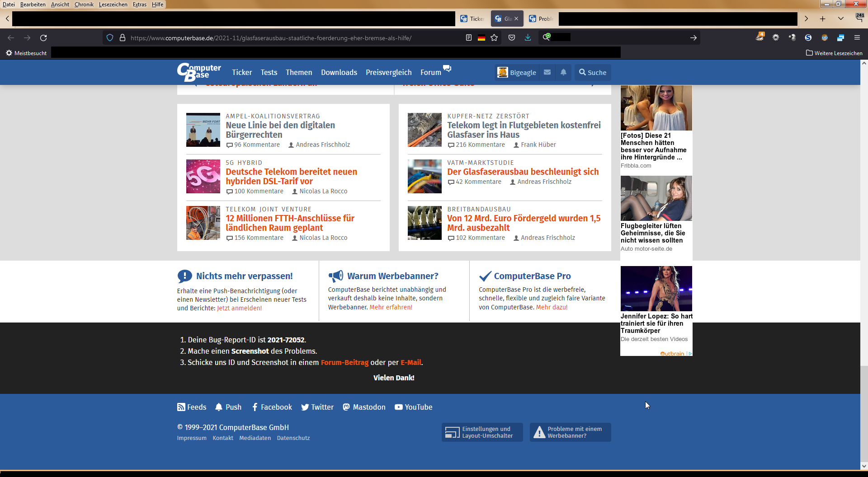
Task: Open the Downloads section
Action: (x=339, y=72)
